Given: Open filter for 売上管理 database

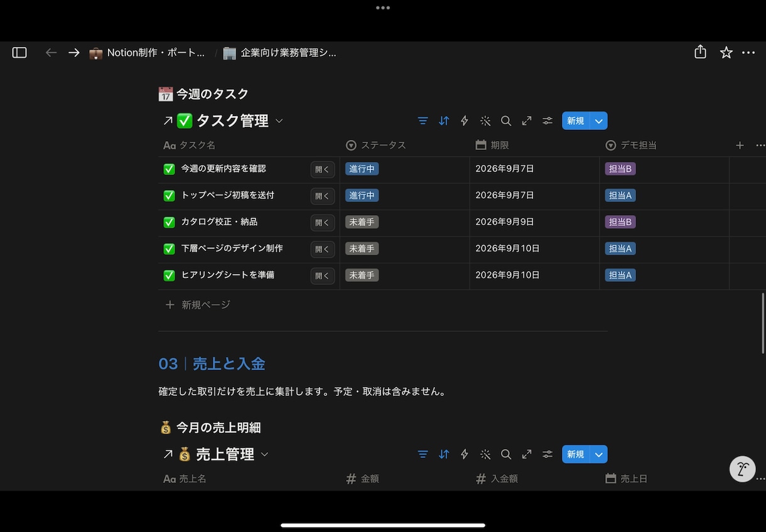Looking at the screenshot, I should (x=423, y=454).
